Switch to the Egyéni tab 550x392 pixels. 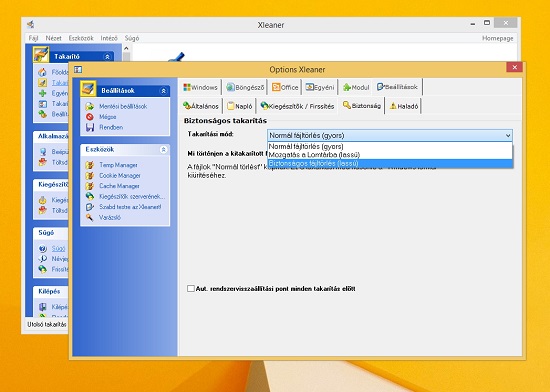[x=320, y=87]
